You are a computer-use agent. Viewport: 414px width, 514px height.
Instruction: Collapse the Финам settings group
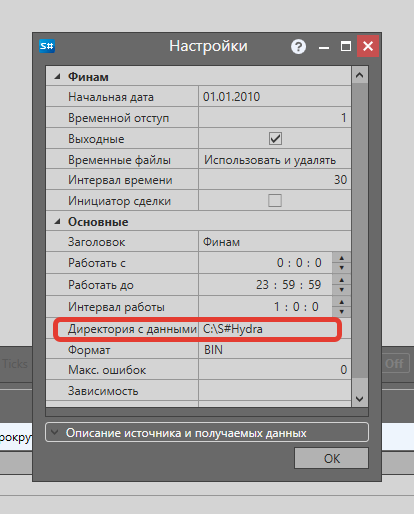point(58,77)
